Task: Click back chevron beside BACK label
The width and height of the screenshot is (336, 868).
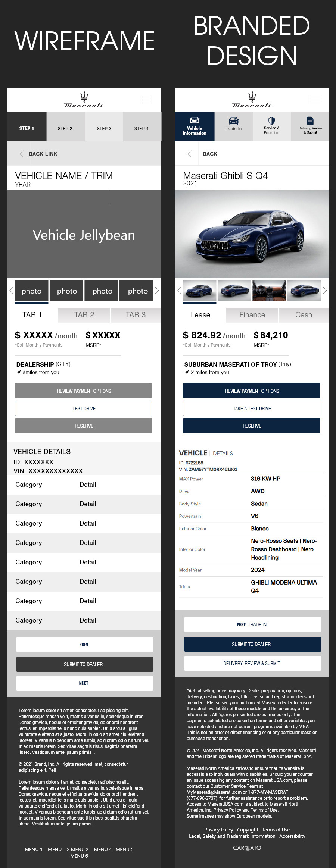Action: click(x=190, y=154)
